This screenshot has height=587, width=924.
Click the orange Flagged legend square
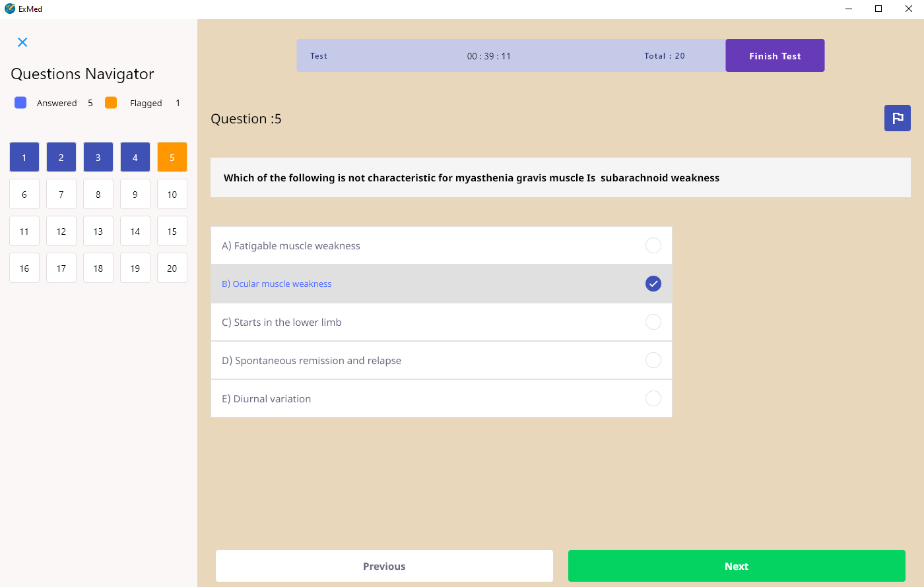(x=110, y=102)
